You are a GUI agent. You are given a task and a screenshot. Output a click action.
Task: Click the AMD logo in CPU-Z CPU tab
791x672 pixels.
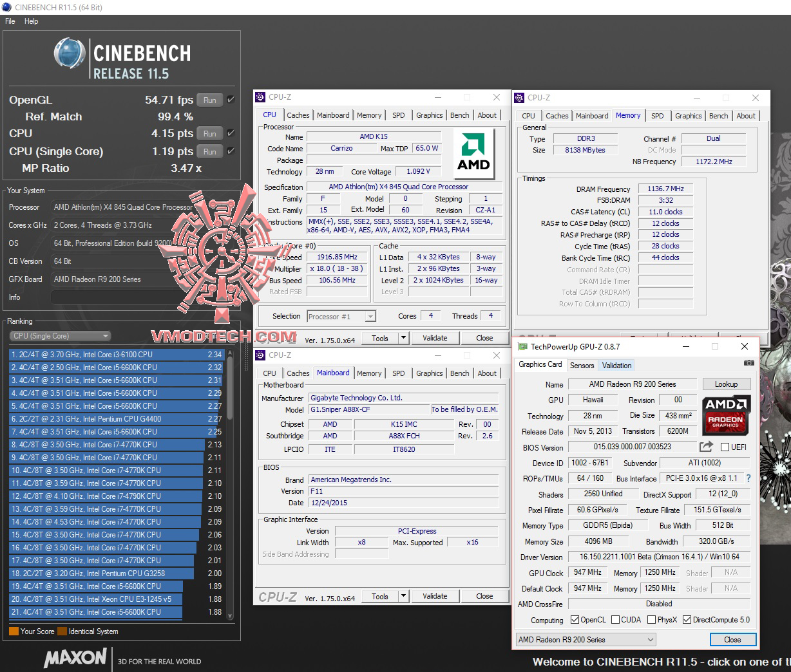click(x=473, y=153)
